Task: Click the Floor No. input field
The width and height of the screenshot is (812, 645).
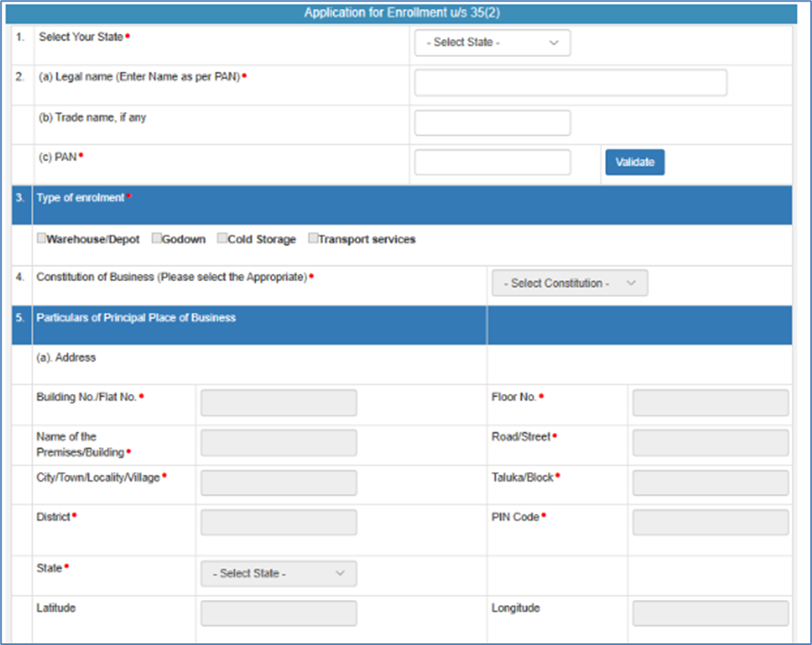Action: coord(710,402)
